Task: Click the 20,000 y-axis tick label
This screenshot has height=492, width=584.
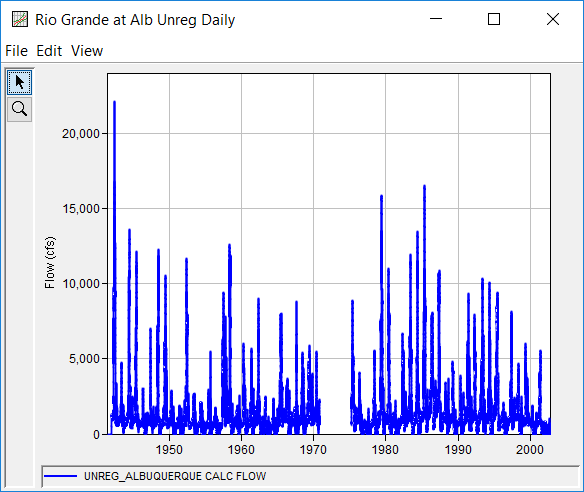Action: pyautogui.click(x=81, y=134)
